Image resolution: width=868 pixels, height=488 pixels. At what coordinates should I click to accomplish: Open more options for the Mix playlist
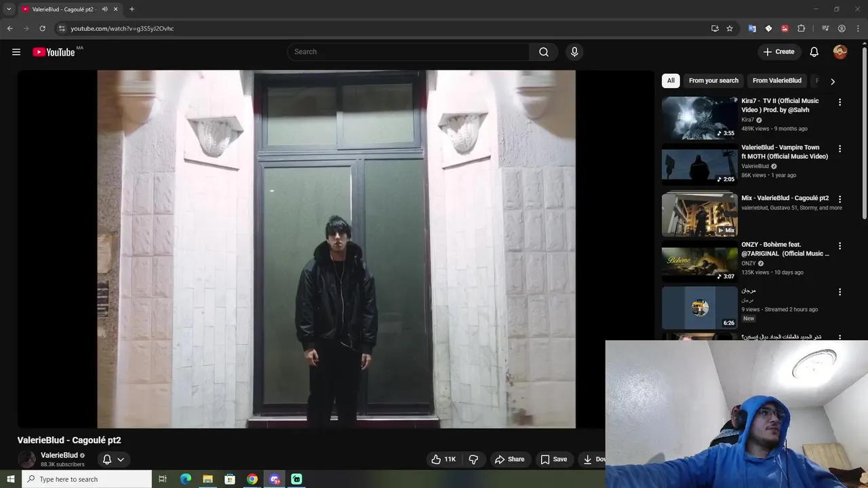[x=840, y=199]
